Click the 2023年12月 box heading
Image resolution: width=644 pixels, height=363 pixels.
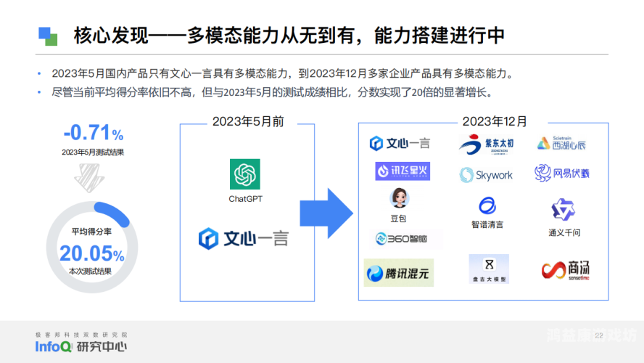tap(495, 121)
